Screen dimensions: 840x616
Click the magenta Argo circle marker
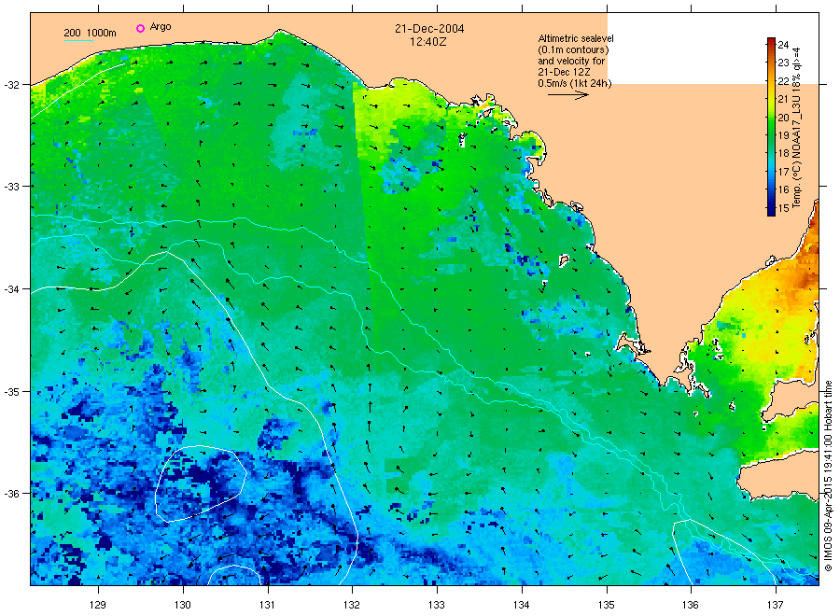140,28
